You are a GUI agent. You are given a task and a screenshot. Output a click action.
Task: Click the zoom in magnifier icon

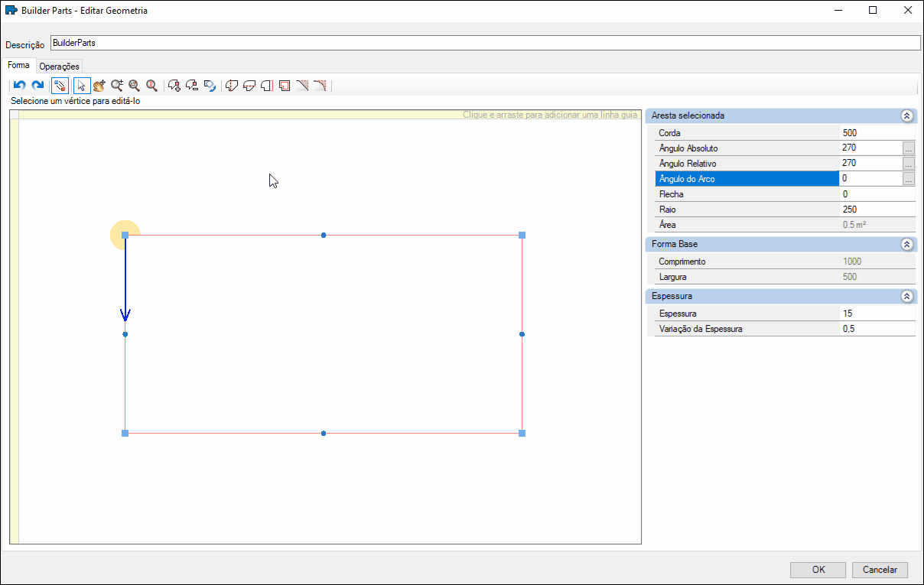pyautogui.click(x=117, y=86)
